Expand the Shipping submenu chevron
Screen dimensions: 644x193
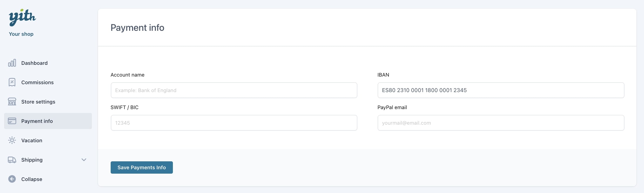coord(84,160)
